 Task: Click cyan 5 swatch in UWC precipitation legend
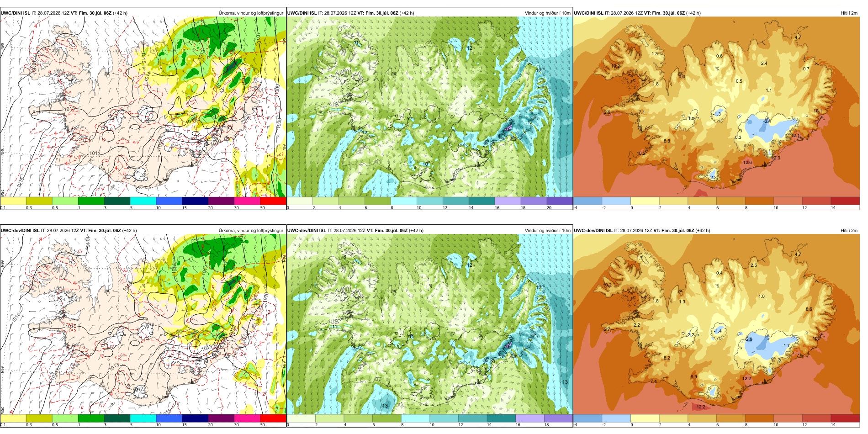pos(143,201)
